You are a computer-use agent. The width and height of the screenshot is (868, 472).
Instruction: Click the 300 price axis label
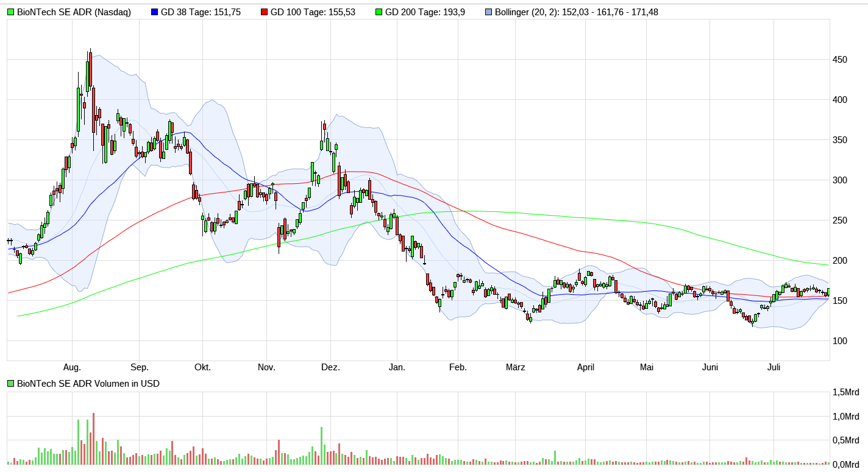pyautogui.click(x=840, y=180)
